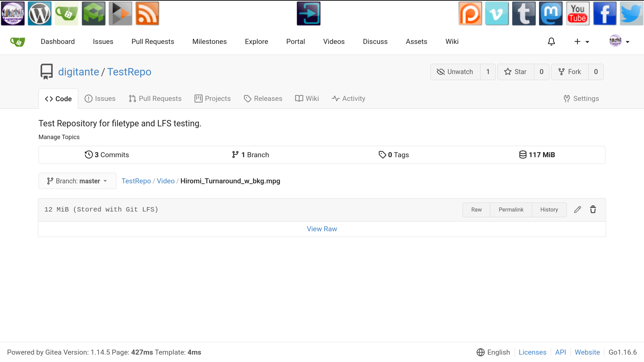The height and width of the screenshot is (362, 644).
Task: Star the TestRepo repository
Action: coord(516,72)
